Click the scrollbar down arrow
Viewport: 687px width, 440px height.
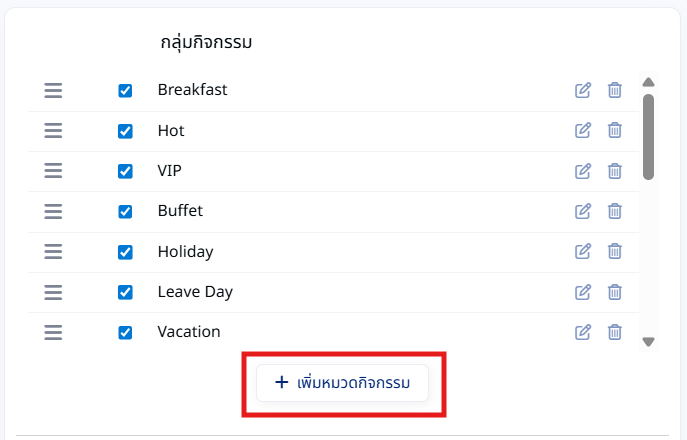648,341
